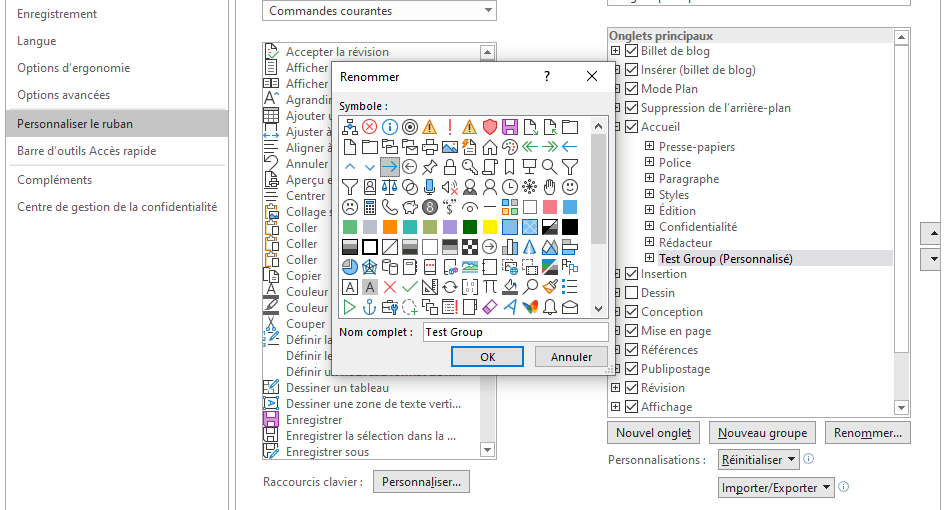Expand the Styles group
This screenshot has height=510, width=947.
point(649,194)
